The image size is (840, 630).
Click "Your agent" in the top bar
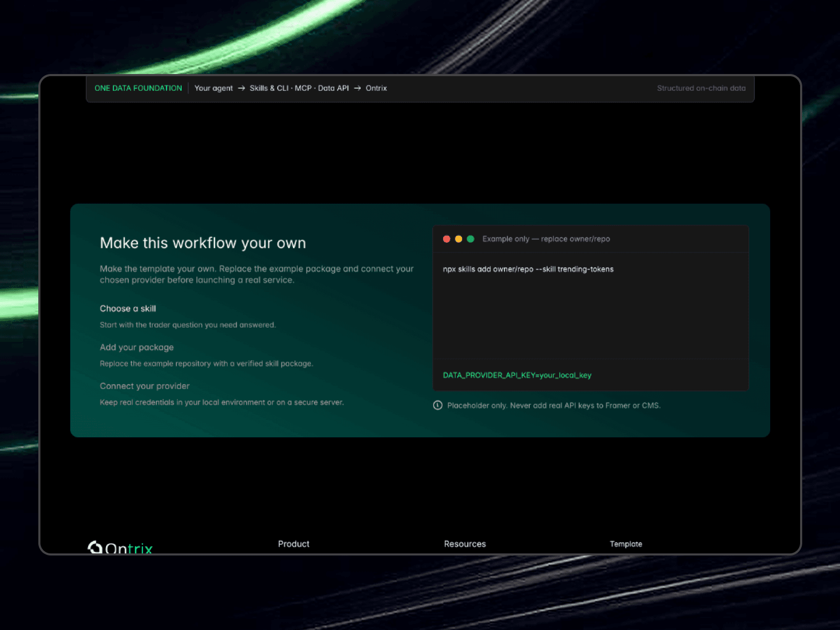[214, 88]
